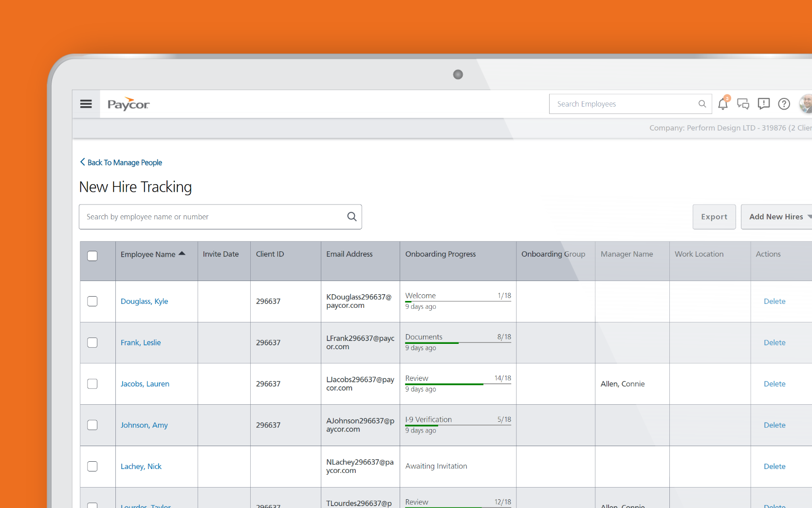Image resolution: width=812 pixels, height=508 pixels.
Task: Click the Documents 8/18 progress bar
Action: click(x=458, y=343)
